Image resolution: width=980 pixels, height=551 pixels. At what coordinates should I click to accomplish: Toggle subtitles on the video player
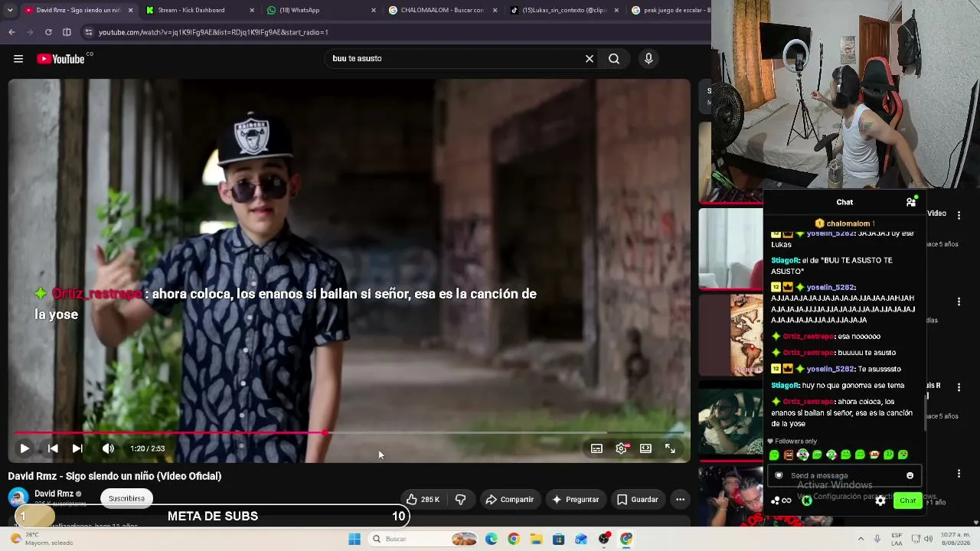596,448
